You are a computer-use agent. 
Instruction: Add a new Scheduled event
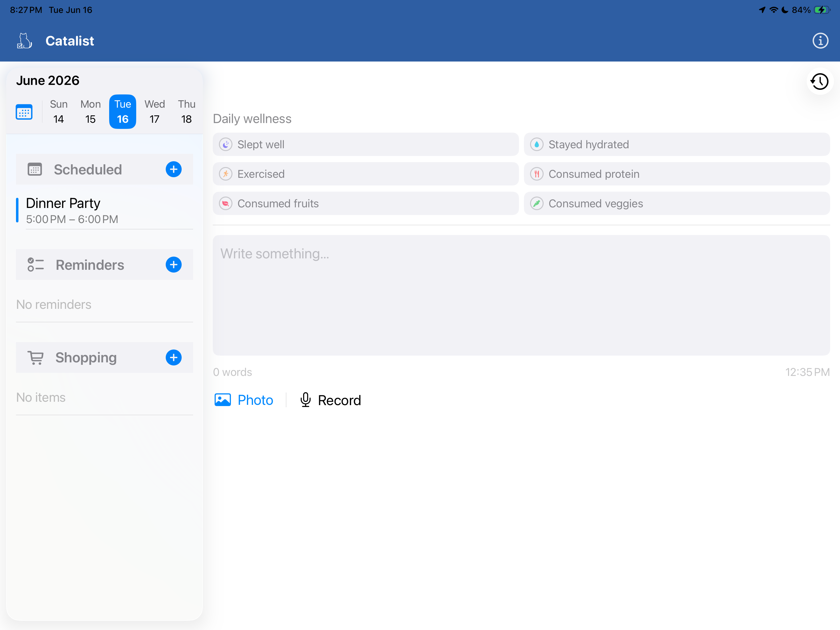pos(173,169)
